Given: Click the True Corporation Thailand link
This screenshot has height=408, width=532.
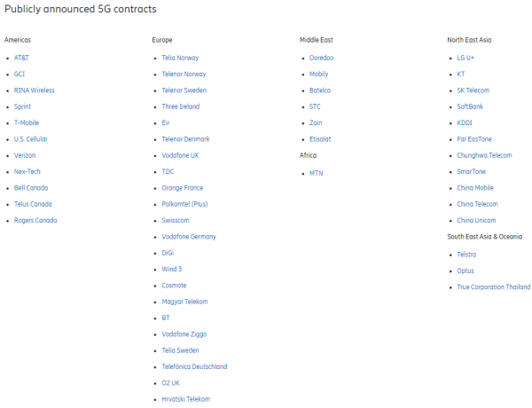Looking at the screenshot, I should click(x=494, y=286).
